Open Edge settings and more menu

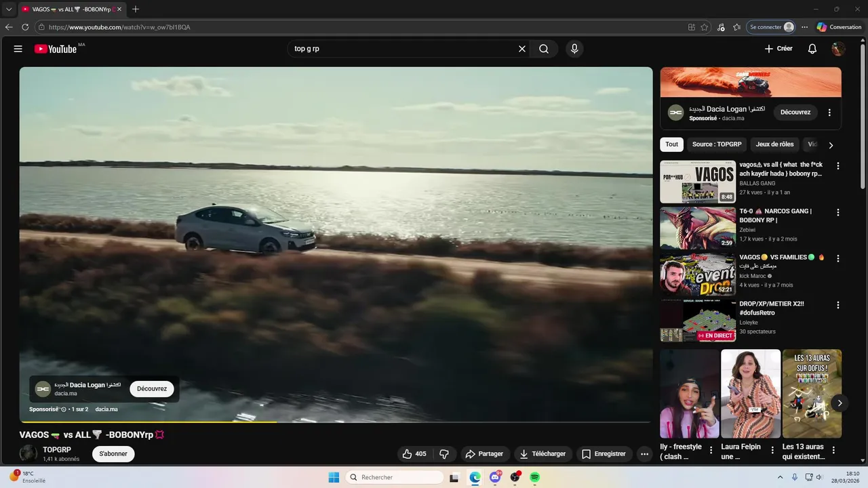coord(804,27)
